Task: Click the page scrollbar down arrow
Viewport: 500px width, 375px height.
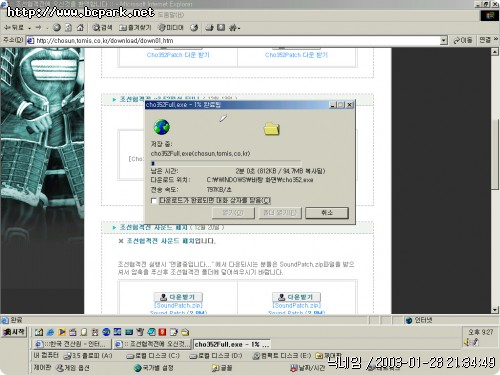Action: point(495,310)
